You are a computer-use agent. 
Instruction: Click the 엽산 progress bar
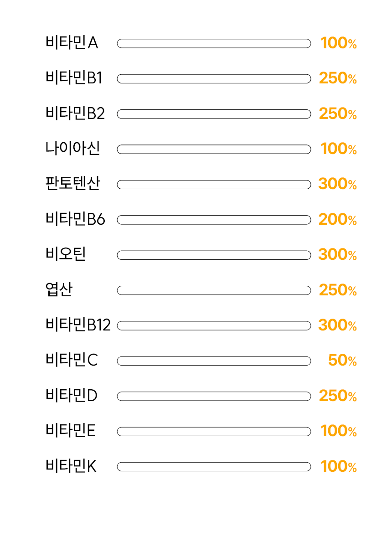[x=214, y=290]
